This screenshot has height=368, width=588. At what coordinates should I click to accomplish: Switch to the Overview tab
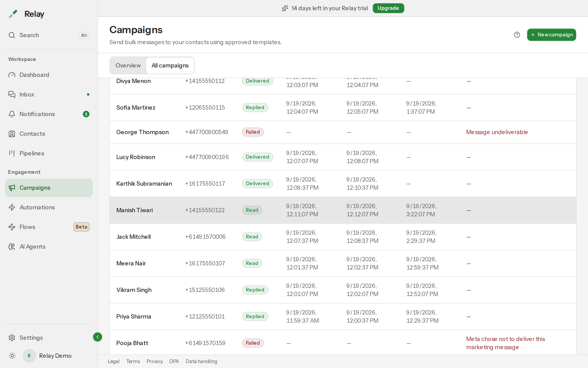click(x=128, y=65)
